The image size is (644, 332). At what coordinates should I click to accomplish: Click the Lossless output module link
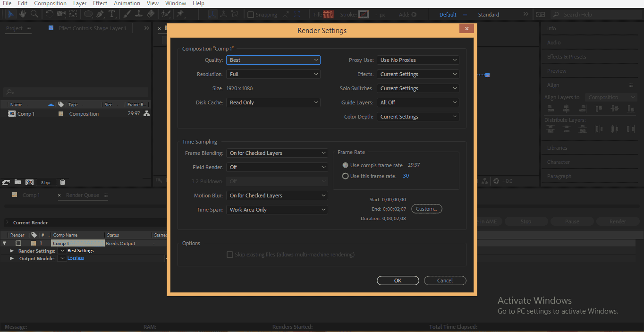click(76, 258)
